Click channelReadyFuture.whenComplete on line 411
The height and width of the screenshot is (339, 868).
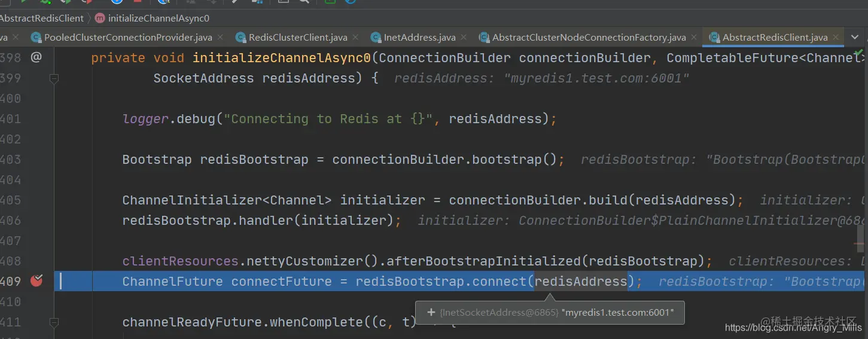point(243,322)
